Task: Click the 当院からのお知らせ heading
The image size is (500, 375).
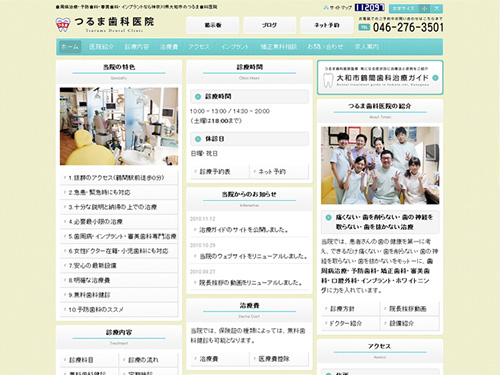Action: click(249, 195)
